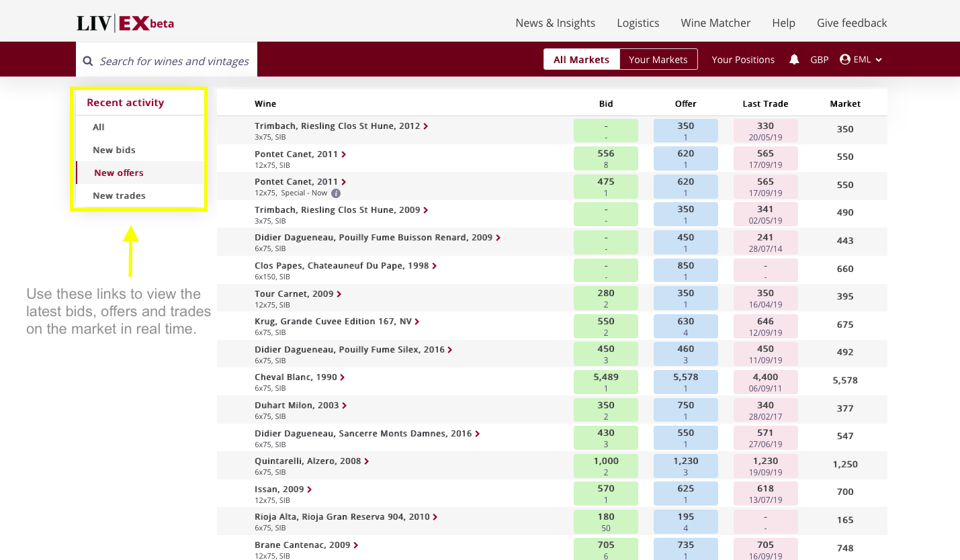Switch to Your Markets toggle

[x=658, y=59]
